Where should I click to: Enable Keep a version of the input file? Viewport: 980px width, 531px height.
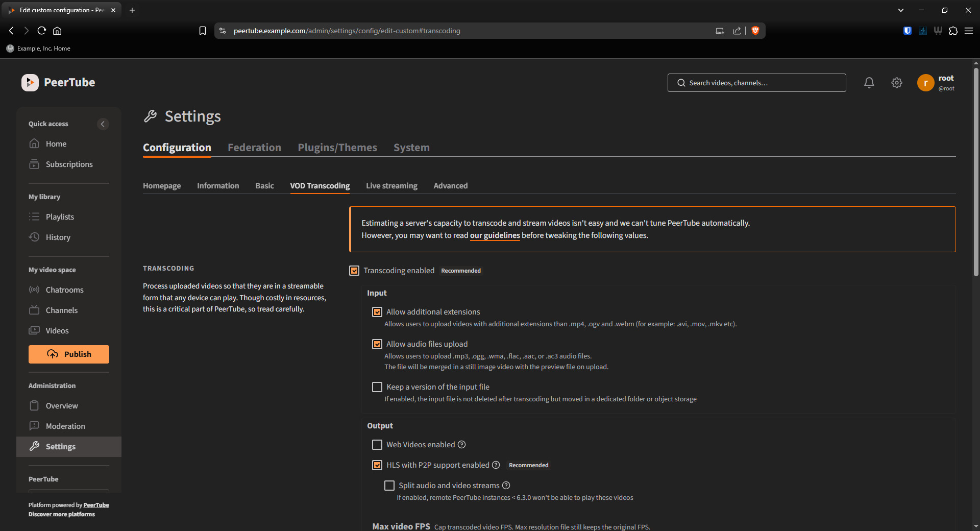[x=377, y=387]
